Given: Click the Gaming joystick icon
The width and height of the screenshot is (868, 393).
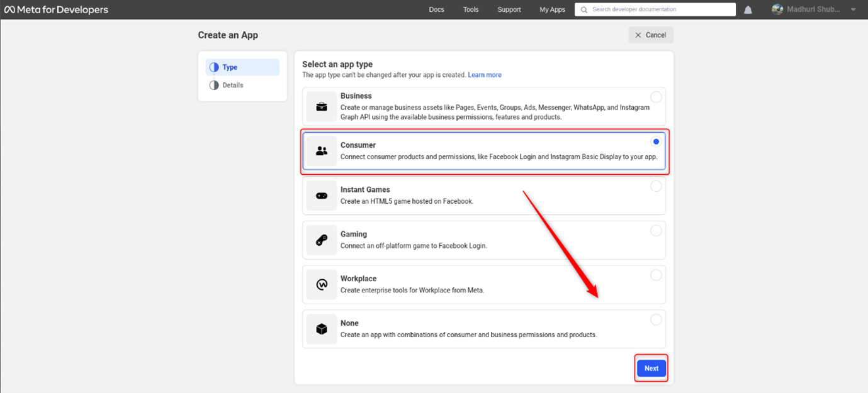Looking at the screenshot, I should (322, 240).
